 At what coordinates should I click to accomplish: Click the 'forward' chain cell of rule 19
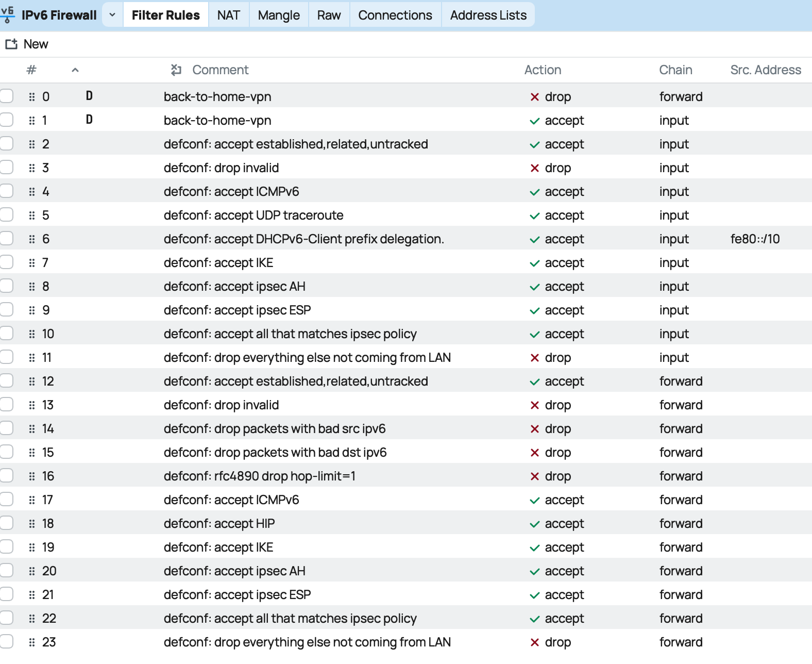[x=681, y=547]
